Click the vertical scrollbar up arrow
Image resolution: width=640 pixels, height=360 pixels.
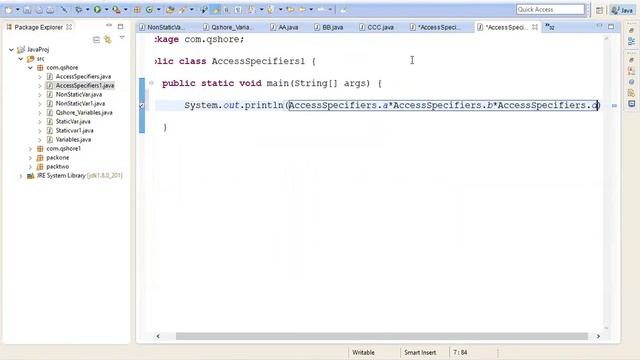click(x=606, y=38)
